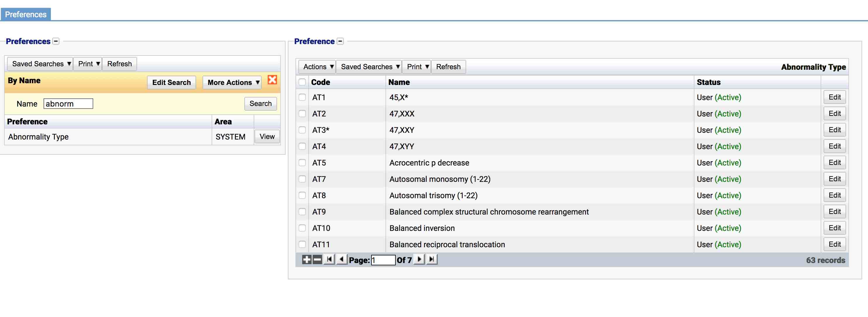Switch to the Preferences tab
Viewport: 868px width, 317px height.
26,14
